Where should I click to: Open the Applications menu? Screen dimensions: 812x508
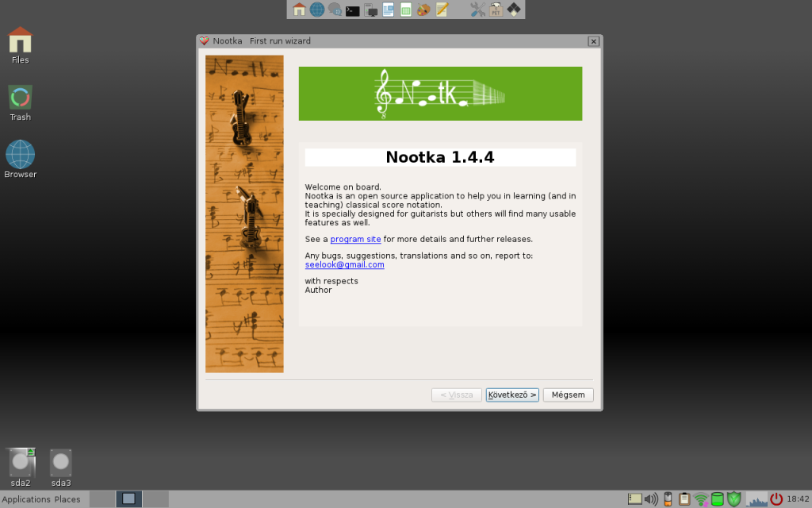tap(26, 499)
